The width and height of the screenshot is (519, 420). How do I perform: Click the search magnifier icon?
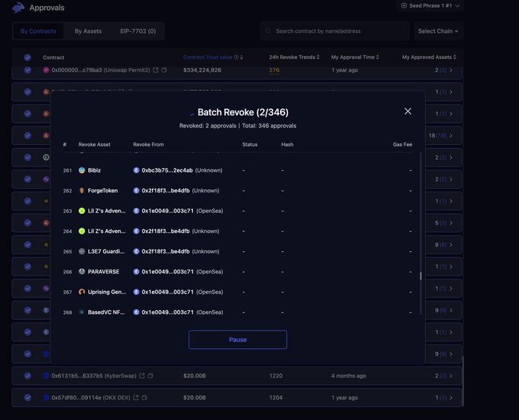coord(268,31)
